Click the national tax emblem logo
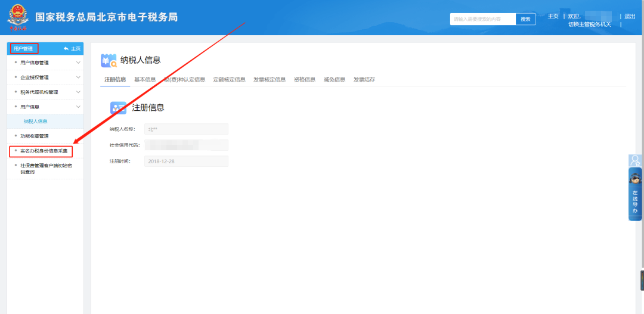 tap(17, 17)
